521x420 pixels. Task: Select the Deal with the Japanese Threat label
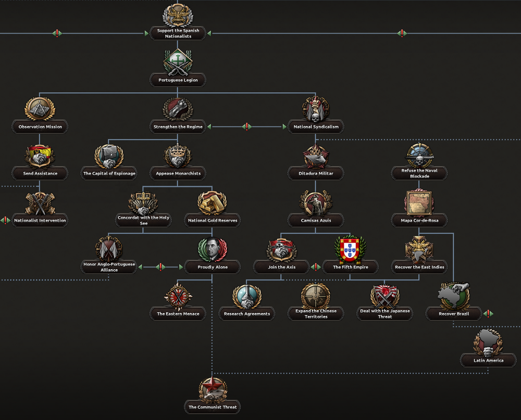385,314
